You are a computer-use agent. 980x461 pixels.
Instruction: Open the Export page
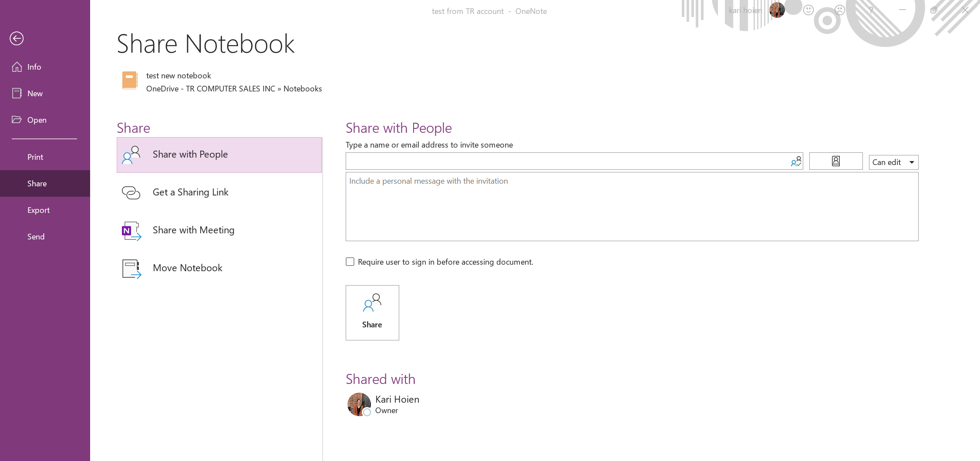click(x=45, y=210)
